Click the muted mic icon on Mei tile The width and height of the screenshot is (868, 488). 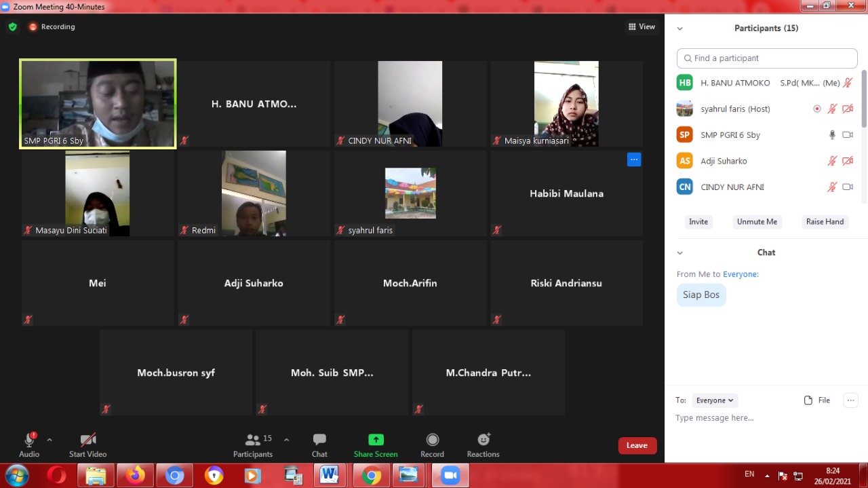tap(28, 320)
